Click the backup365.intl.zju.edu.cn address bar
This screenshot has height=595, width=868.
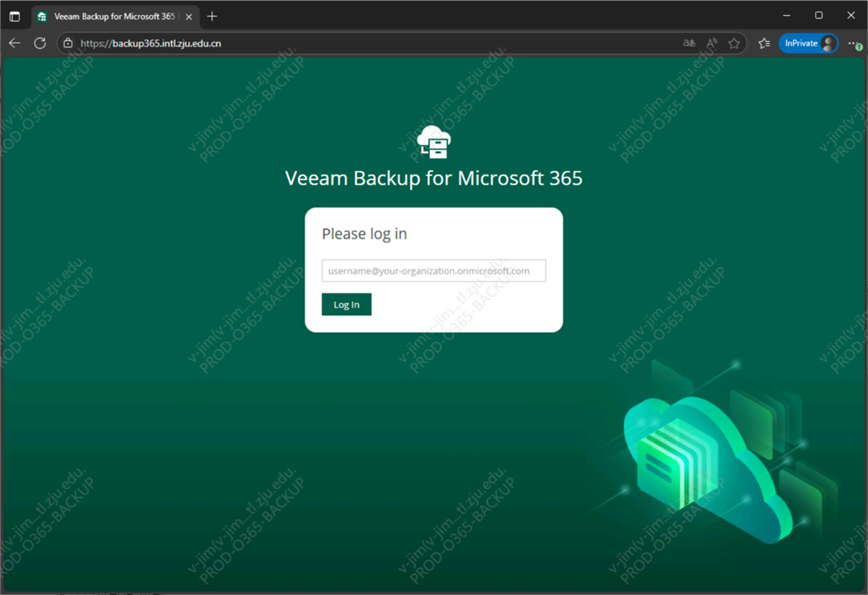[x=316, y=43]
